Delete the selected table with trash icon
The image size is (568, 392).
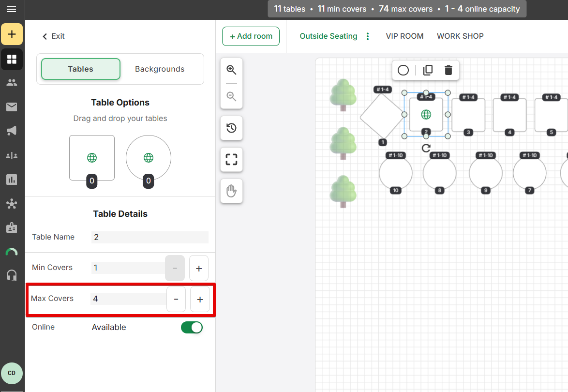click(x=448, y=70)
